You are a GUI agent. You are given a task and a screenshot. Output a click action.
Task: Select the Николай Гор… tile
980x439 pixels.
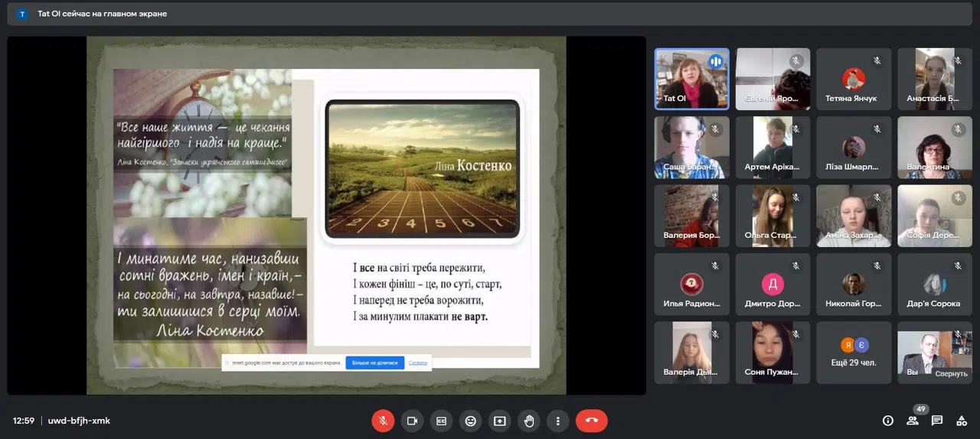coord(854,285)
